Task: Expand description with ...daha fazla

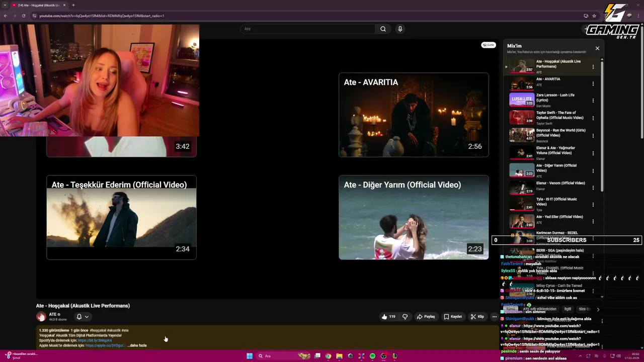Action: [x=137, y=345]
